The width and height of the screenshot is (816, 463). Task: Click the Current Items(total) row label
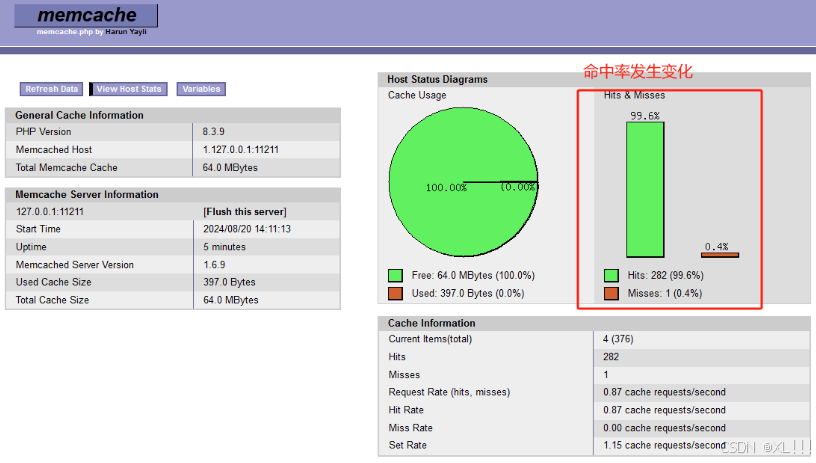430,339
